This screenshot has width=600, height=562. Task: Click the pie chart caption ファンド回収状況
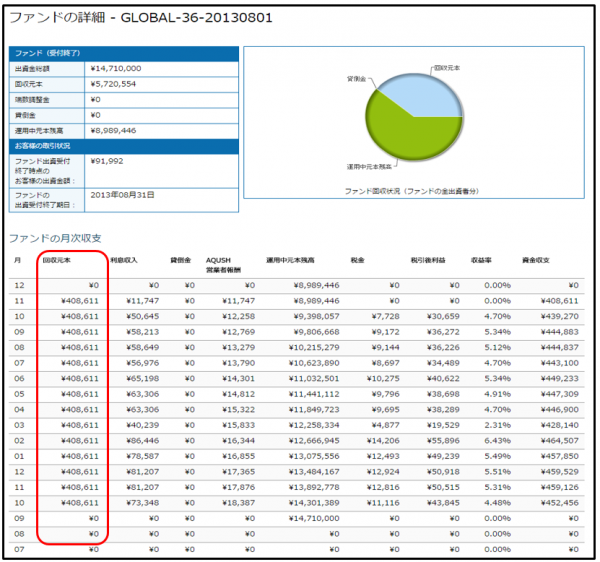coord(412,191)
